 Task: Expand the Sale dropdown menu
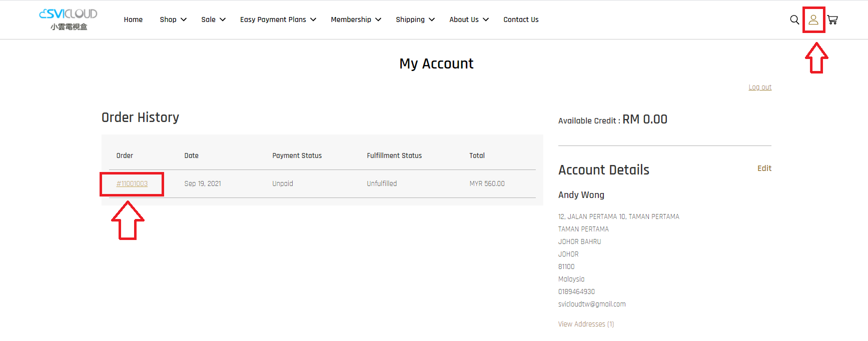point(214,19)
